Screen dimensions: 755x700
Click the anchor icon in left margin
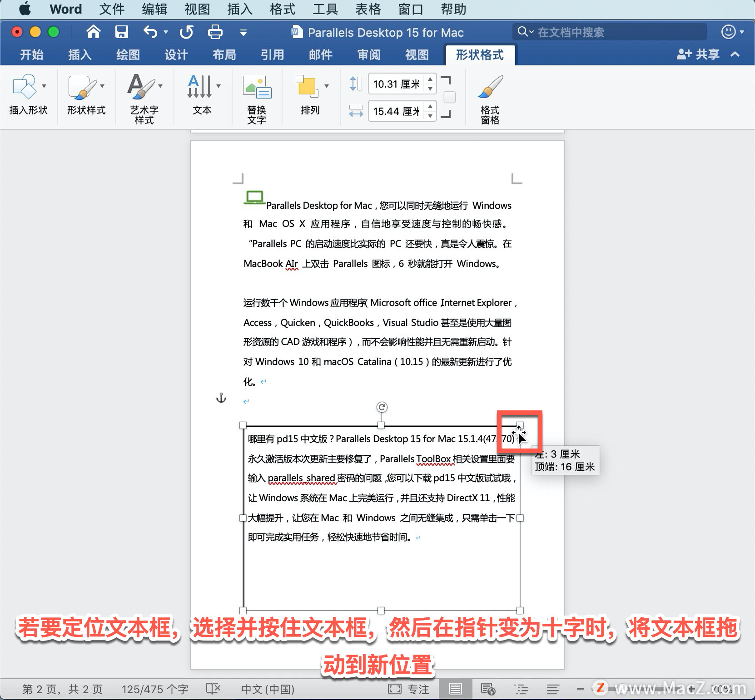pyautogui.click(x=221, y=398)
